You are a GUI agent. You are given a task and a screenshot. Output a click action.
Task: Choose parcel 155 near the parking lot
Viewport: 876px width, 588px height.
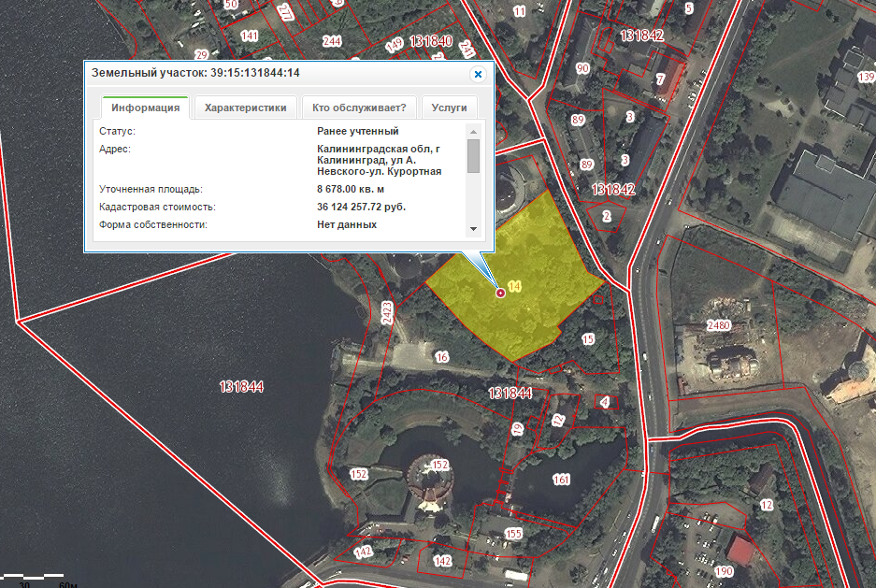point(513,534)
